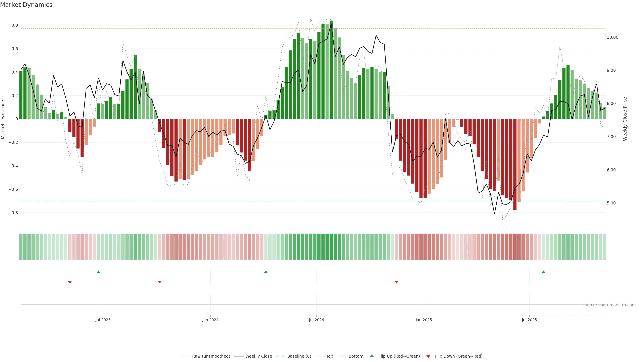Click the Jan 2025 x-axis label
Screen dimensions: 644x362
(423, 320)
